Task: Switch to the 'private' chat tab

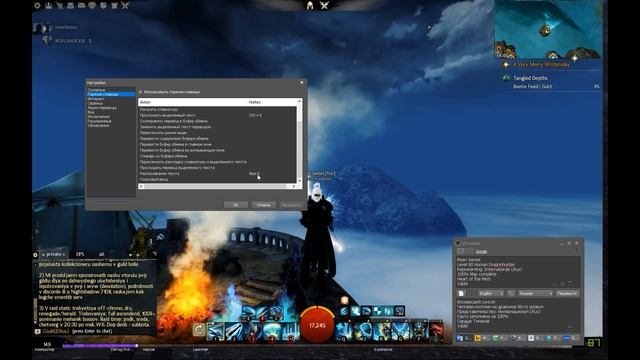Action: (54, 254)
